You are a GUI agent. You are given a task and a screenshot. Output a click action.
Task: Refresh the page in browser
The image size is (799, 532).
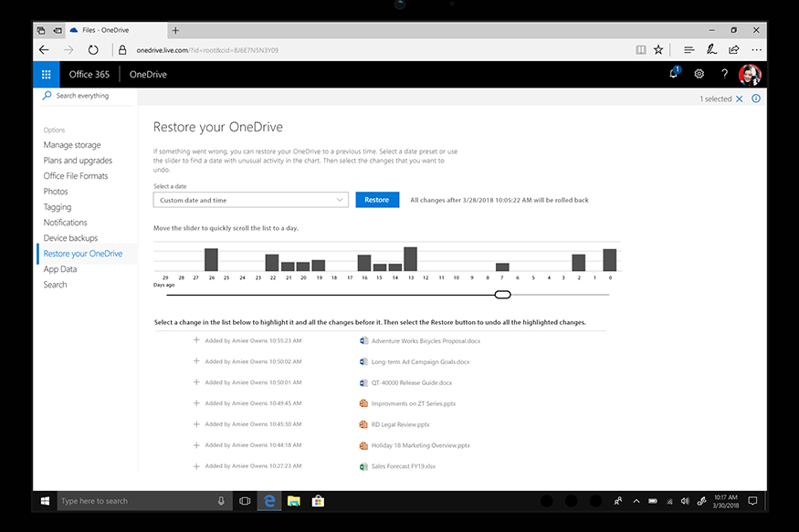[93, 50]
